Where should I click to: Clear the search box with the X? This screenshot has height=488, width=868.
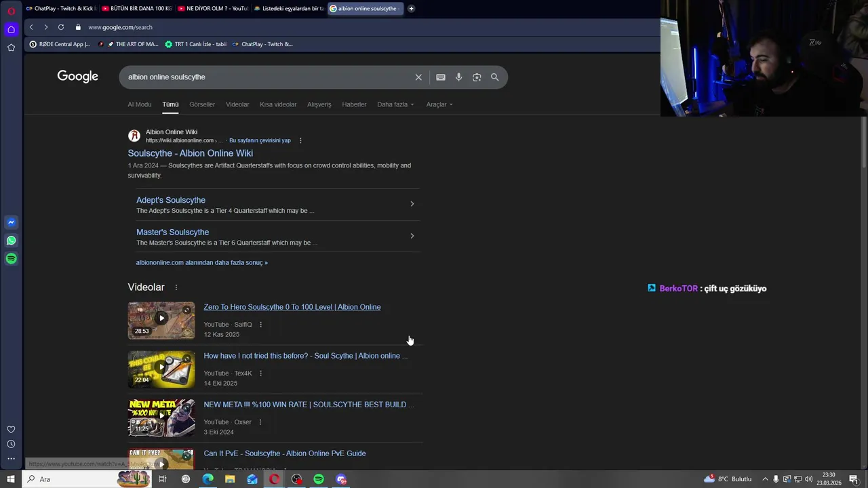point(418,77)
